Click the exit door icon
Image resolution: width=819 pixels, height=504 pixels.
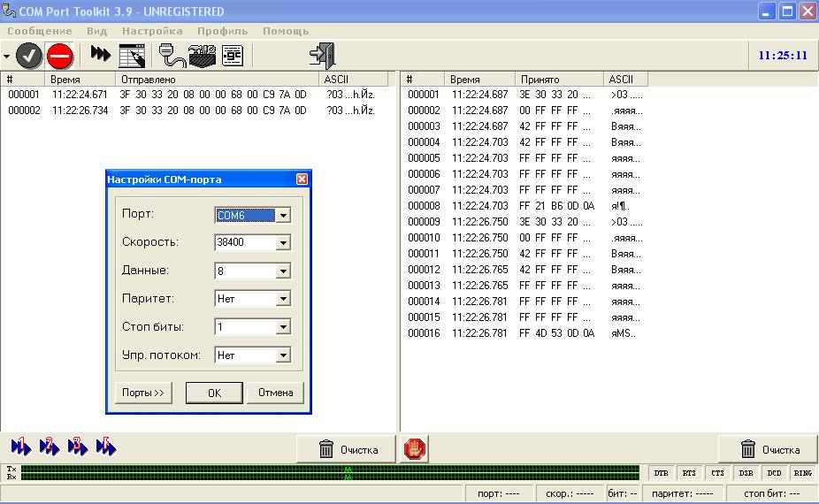point(323,56)
